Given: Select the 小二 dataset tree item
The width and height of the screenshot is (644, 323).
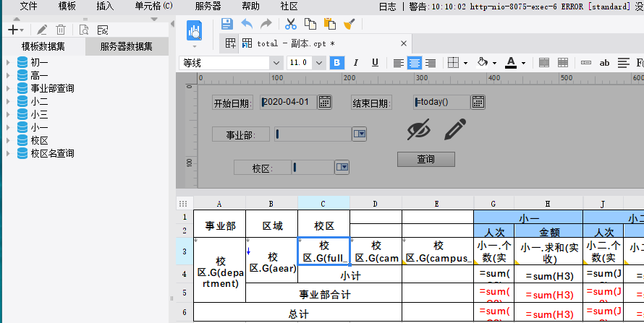Looking at the screenshot, I should pyautogui.click(x=39, y=101).
